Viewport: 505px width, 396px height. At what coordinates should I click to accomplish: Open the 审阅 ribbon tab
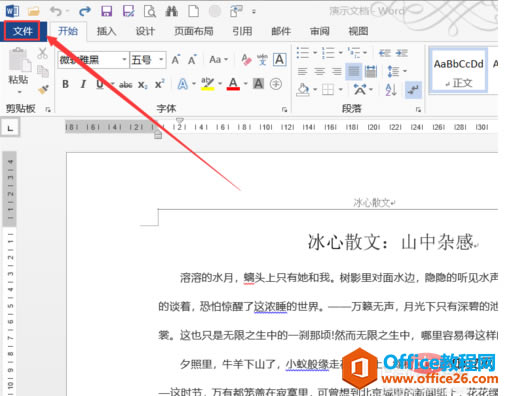[x=319, y=31]
